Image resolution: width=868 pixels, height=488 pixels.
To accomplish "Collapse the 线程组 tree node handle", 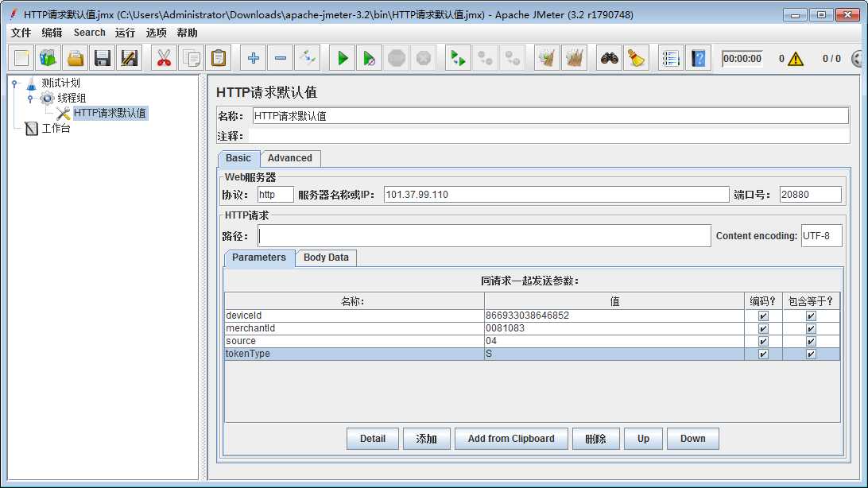I will [x=30, y=99].
